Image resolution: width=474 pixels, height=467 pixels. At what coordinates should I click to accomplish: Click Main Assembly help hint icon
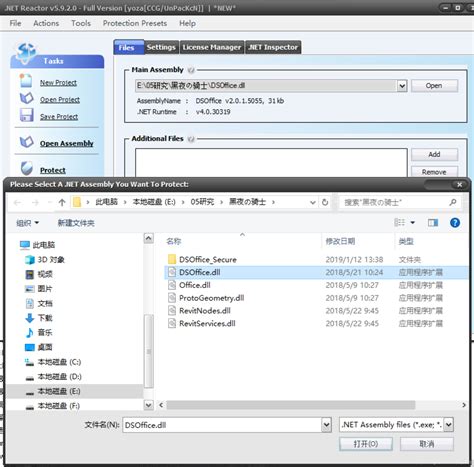[x=191, y=70]
